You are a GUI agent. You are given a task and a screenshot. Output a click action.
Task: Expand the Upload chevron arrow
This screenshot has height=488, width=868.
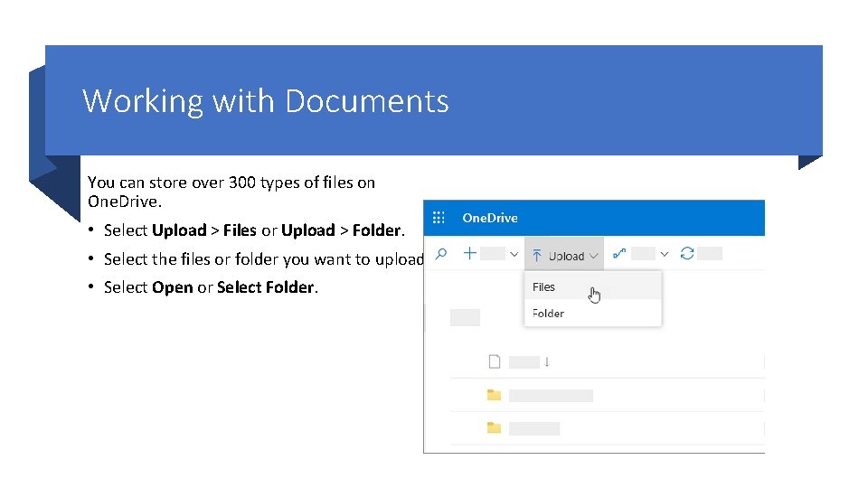[593, 256]
